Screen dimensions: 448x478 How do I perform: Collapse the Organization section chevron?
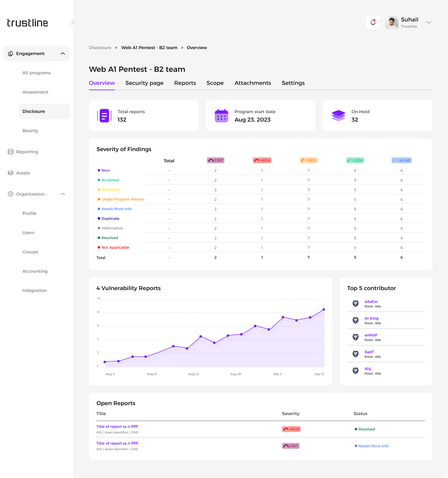[x=63, y=194]
